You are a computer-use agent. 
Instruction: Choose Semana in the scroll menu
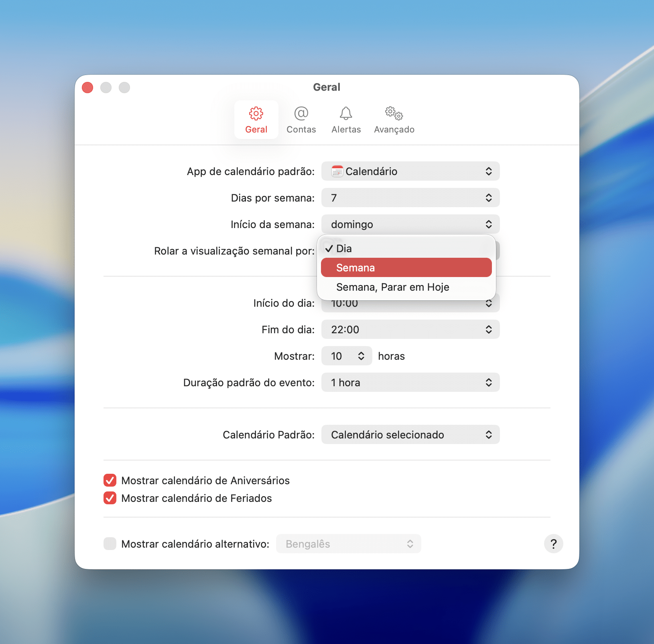tap(406, 268)
